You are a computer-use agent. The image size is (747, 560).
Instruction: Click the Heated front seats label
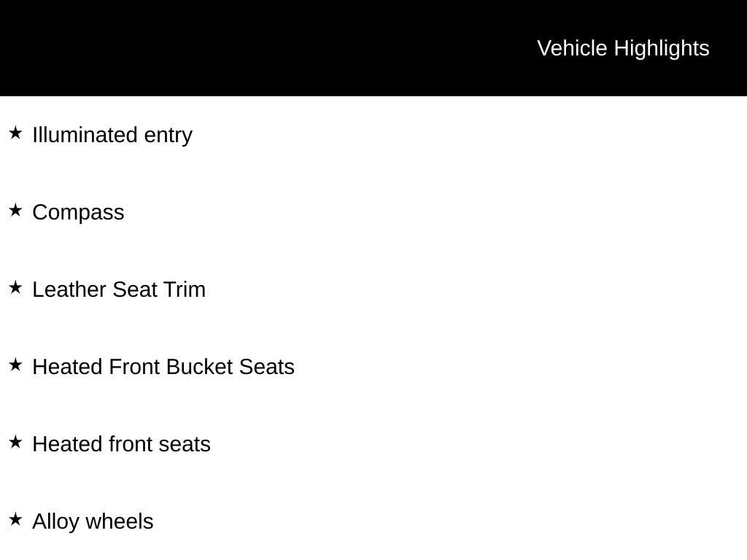(121, 444)
